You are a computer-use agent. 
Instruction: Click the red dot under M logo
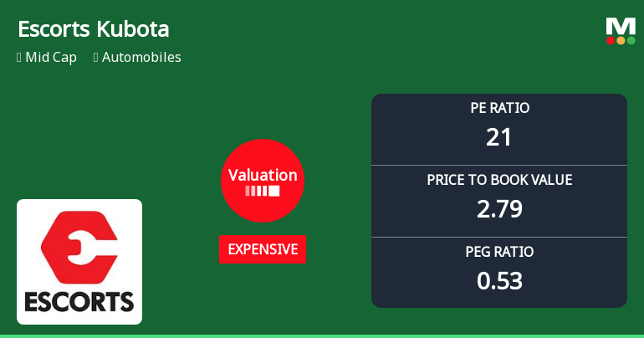[611, 40]
